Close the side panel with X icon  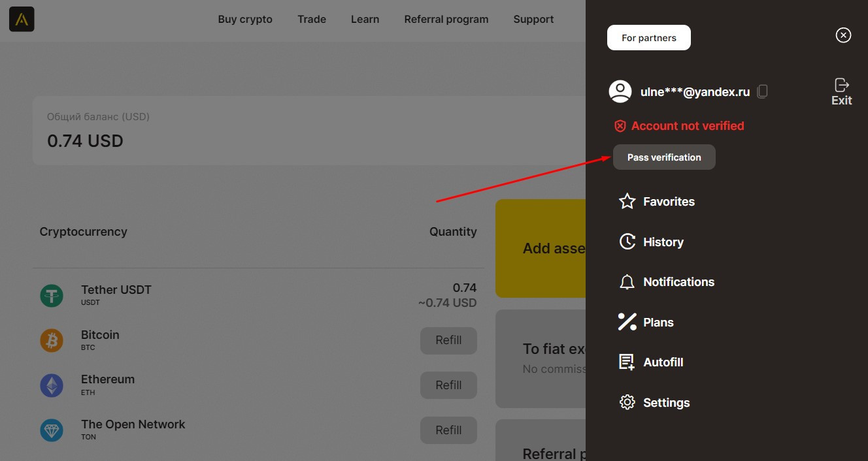(x=843, y=35)
